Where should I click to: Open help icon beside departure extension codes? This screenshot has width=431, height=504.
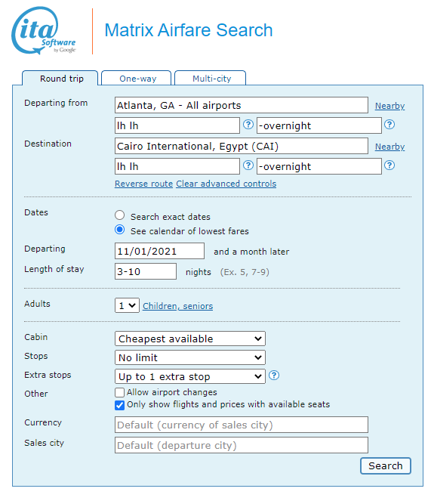(389, 125)
